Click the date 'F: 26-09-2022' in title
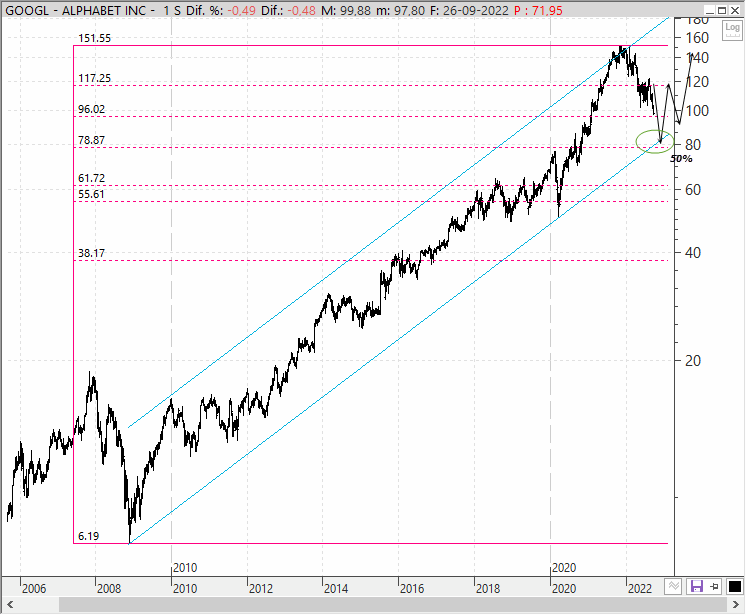 coord(470,10)
